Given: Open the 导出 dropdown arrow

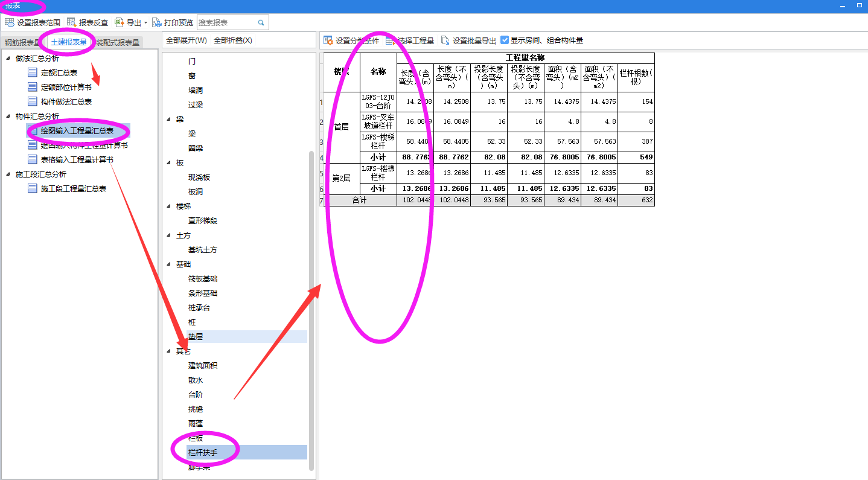Looking at the screenshot, I should pyautogui.click(x=145, y=23).
